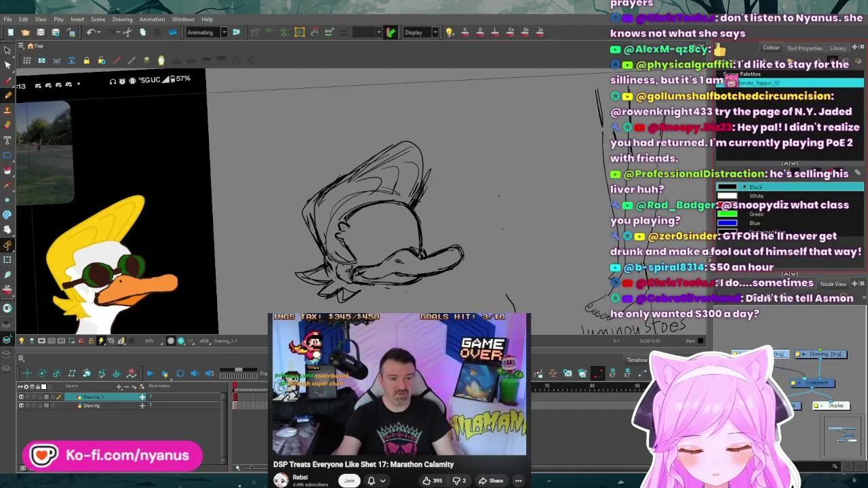Image resolution: width=868 pixels, height=488 pixels.
Task: Click the like thumbs-up showing 395
Action: pos(431,481)
